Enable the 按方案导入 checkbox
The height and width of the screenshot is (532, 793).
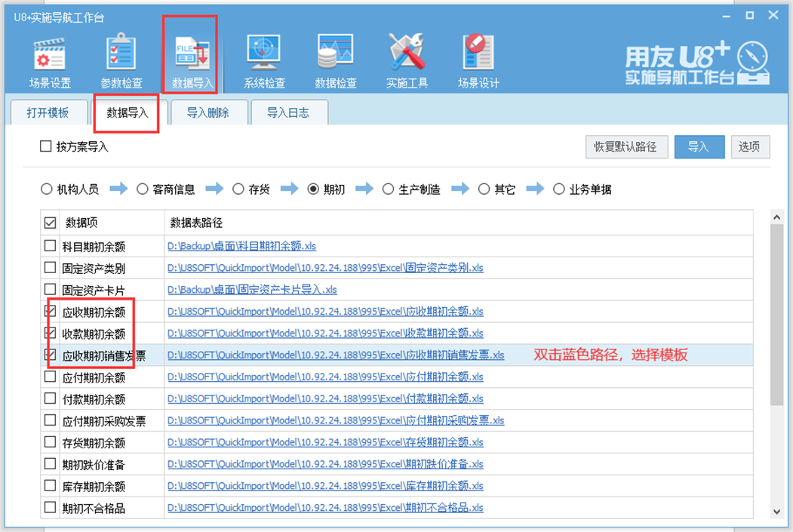[45, 146]
